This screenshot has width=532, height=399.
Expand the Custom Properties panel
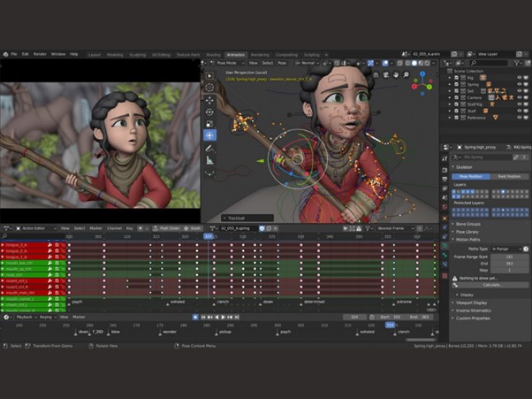(473, 318)
